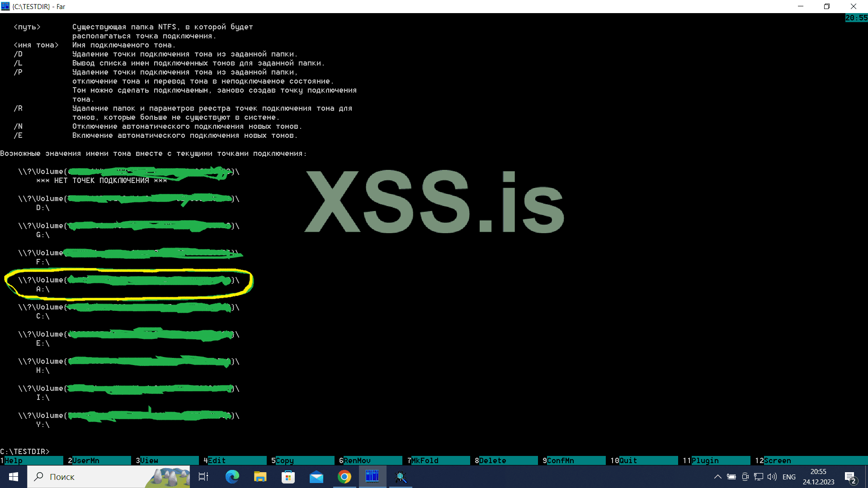Switch to Google Chrome on the taskbar
This screenshot has width=868, height=488.
point(344,477)
